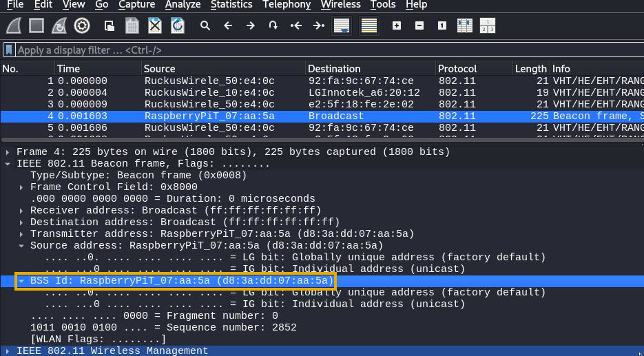Screen dimensions: 644x356
Task: Open the Edit menu
Action: pyautogui.click(x=43, y=5)
